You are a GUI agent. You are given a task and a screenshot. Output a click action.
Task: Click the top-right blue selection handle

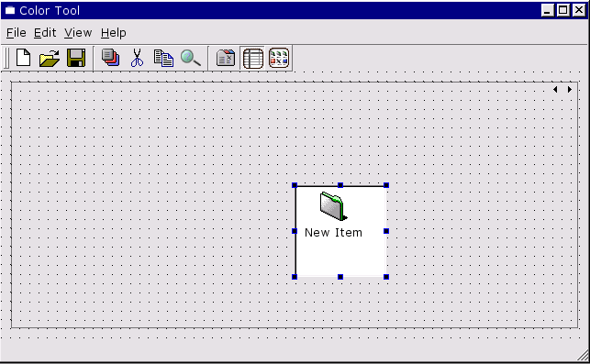tap(386, 185)
